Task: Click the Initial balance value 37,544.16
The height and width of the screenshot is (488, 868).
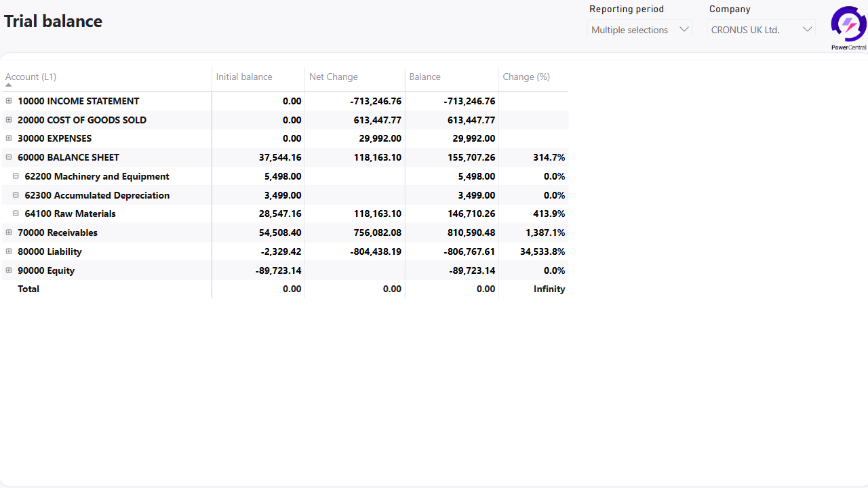Action: [x=280, y=157]
